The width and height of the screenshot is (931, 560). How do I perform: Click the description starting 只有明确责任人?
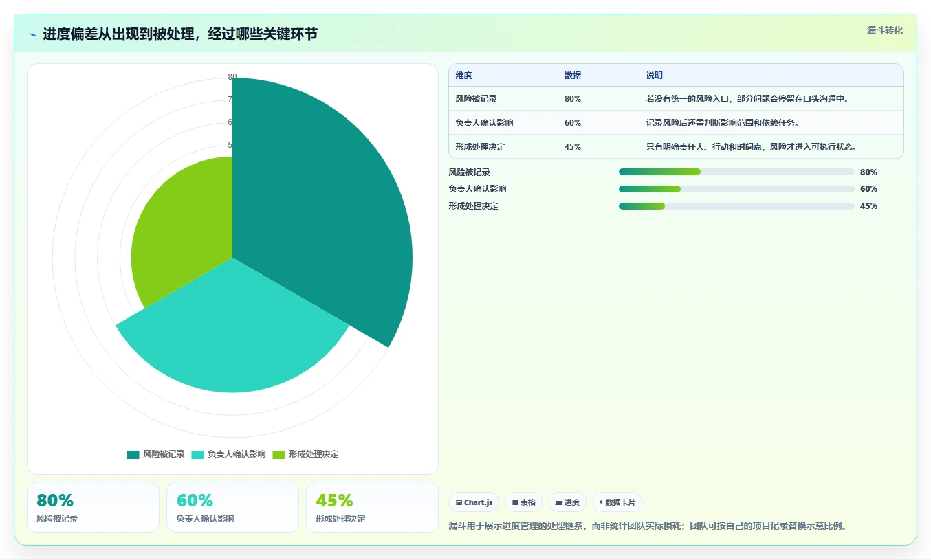754,147
